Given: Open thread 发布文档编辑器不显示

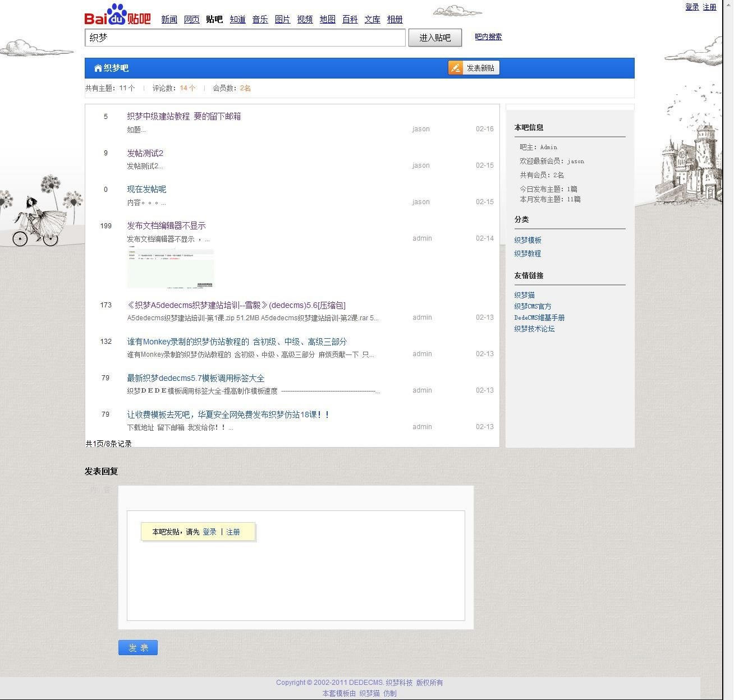Looking at the screenshot, I should pyautogui.click(x=166, y=225).
